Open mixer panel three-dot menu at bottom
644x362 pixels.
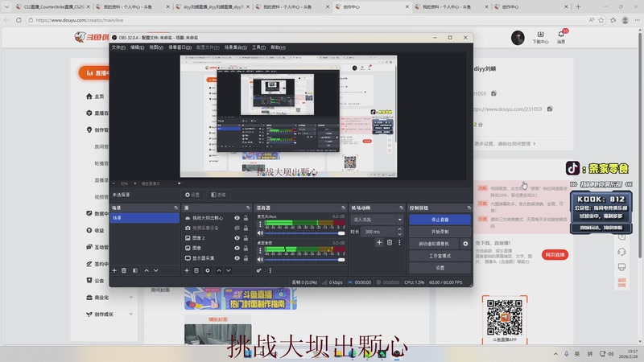pyautogui.click(x=270, y=270)
